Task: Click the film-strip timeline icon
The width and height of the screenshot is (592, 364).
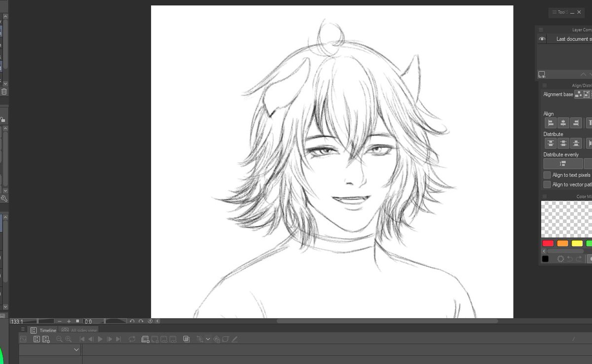Action: 37,339
